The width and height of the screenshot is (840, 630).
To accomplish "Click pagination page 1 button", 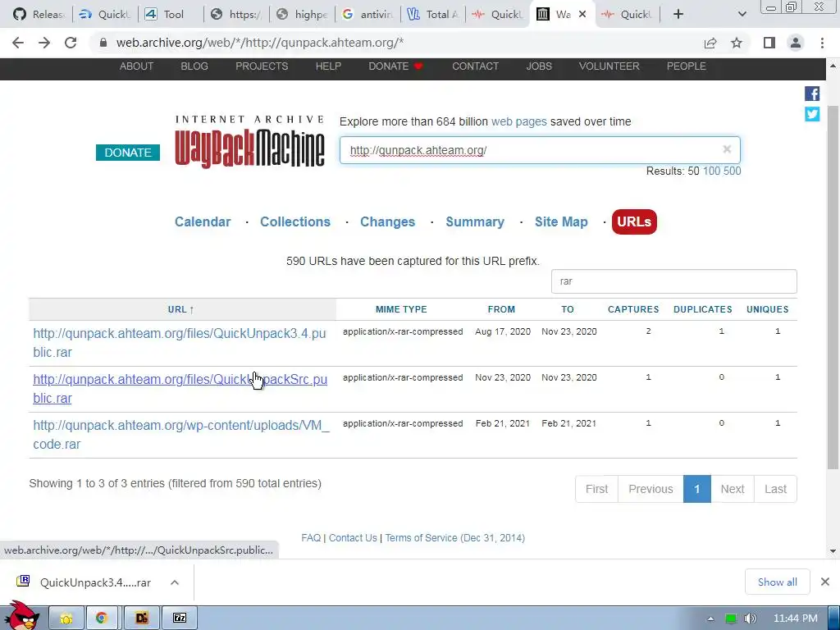I will click(697, 489).
